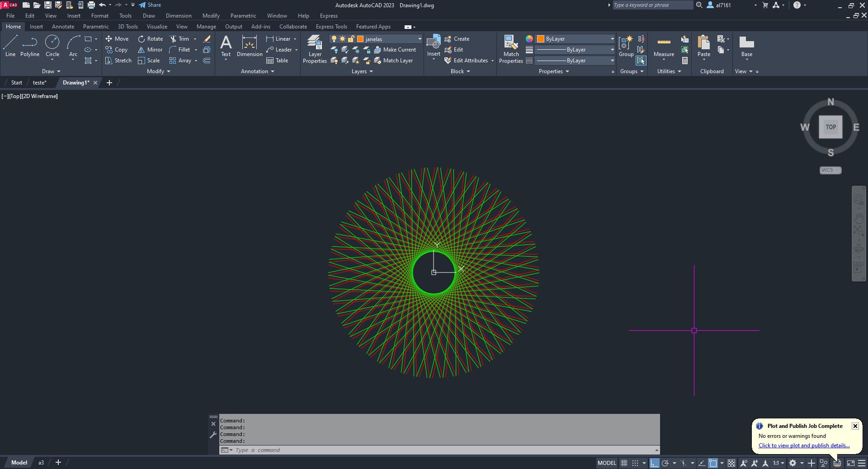Select the Line drawing tool
The image size is (868, 469).
(x=10, y=46)
